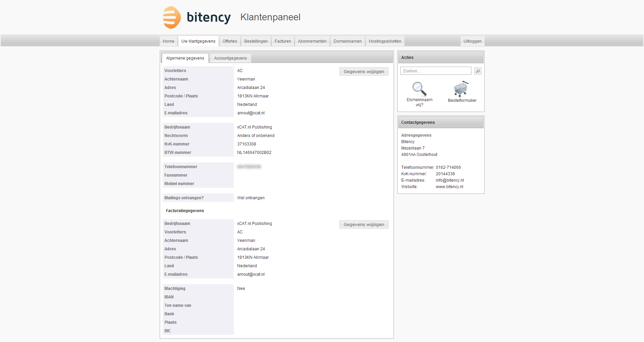Viewport: 644px width, 342px height.
Task: Select the Algemene gegevens tab
Action: coord(185,58)
